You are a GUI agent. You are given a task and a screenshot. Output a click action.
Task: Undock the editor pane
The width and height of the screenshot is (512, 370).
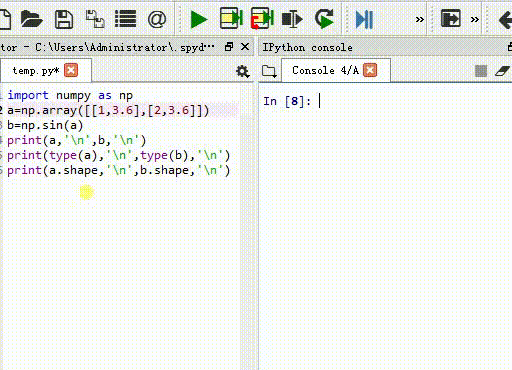point(229,47)
